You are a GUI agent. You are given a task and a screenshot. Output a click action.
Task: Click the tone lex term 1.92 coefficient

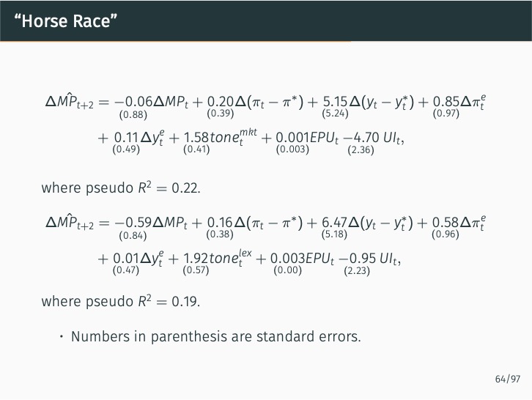click(196, 258)
